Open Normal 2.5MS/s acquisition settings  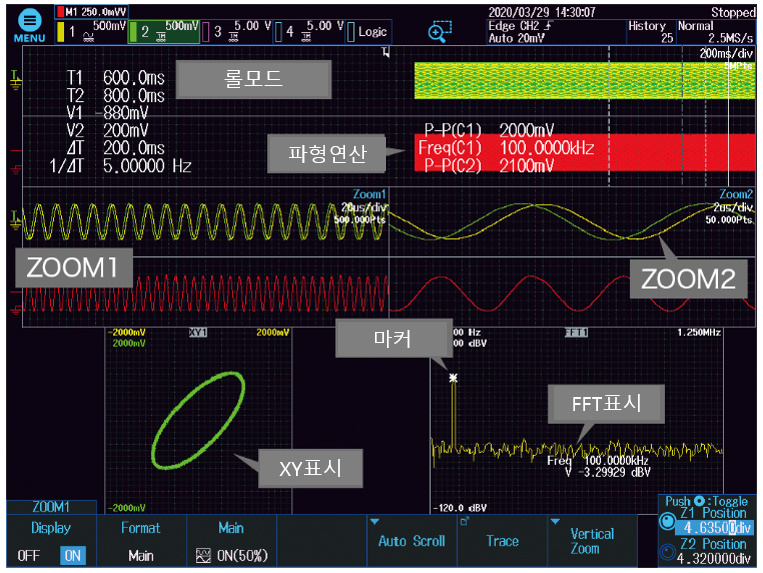click(716, 32)
